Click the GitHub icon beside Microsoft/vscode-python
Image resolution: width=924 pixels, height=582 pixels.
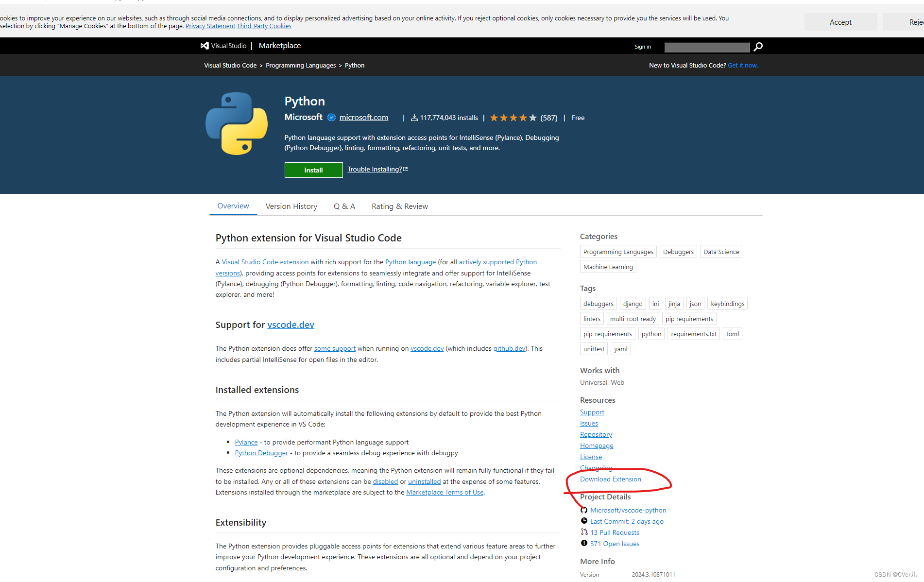tap(584, 510)
